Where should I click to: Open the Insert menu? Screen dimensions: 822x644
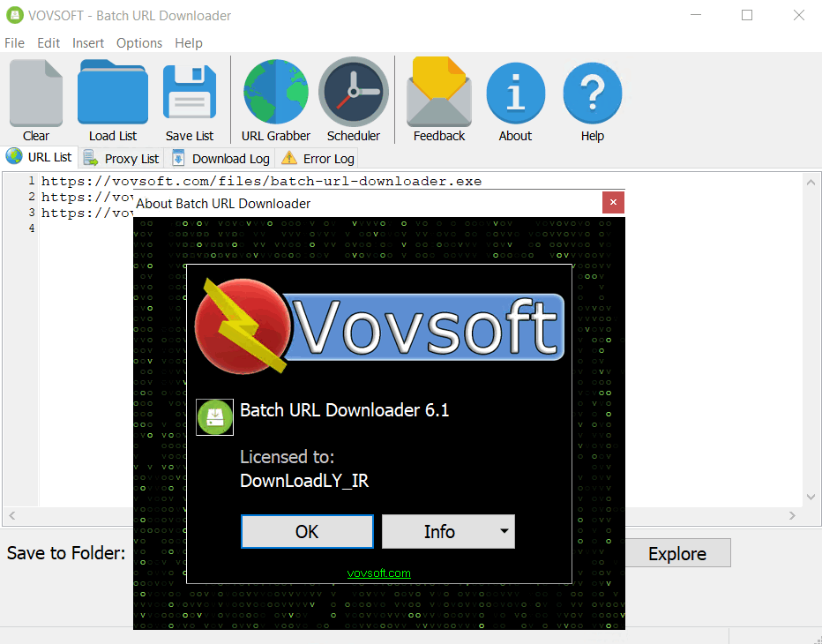tap(88, 43)
